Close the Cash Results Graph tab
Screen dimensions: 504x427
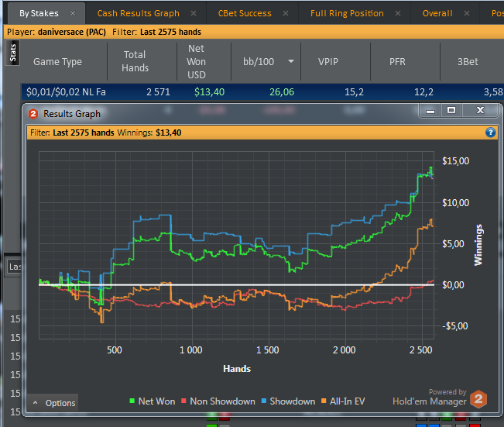click(194, 13)
